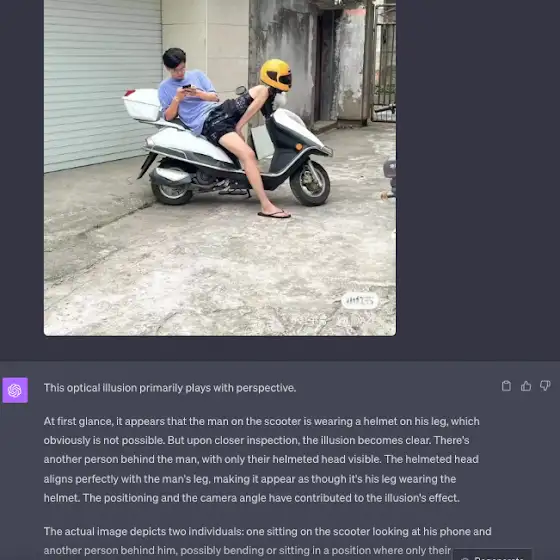Click the sentence "This optical illusion primarily plays with perspective"
The width and height of the screenshot is (560, 560).
(x=170, y=388)
